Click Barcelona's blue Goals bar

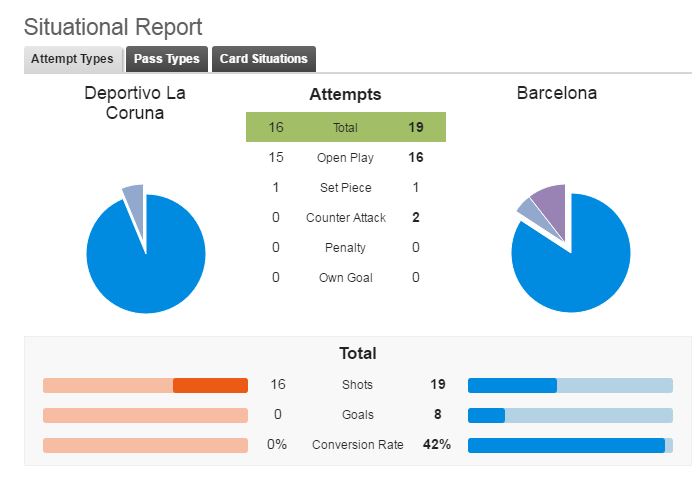pos(486,415)
